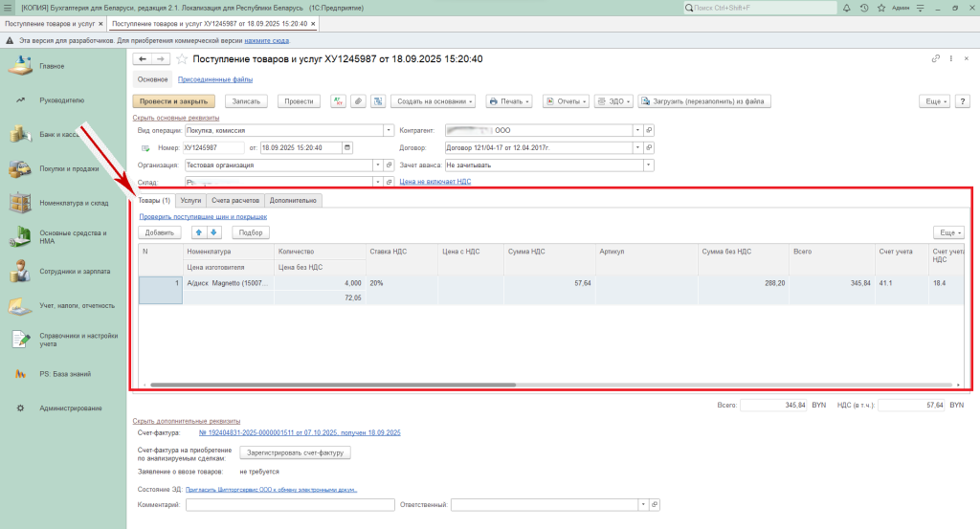
Task: Expand the Зачет аванса dropdown
Action: [648, 165]
